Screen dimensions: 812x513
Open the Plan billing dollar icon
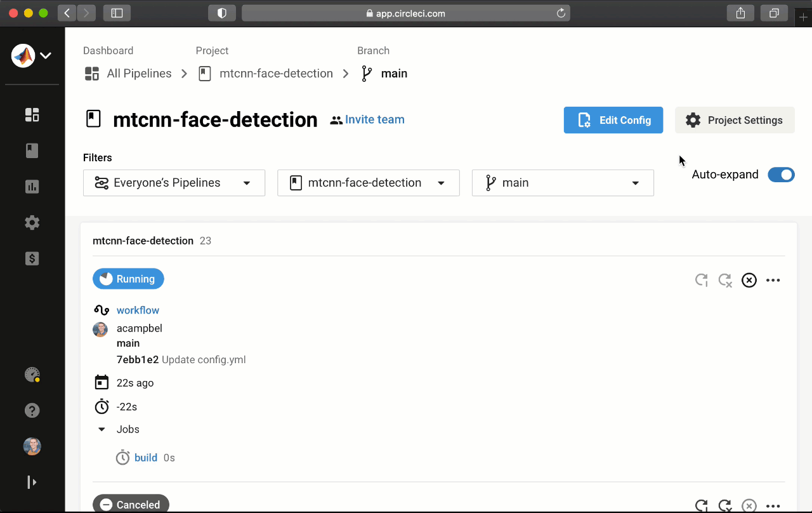click(x=32, y=258)
